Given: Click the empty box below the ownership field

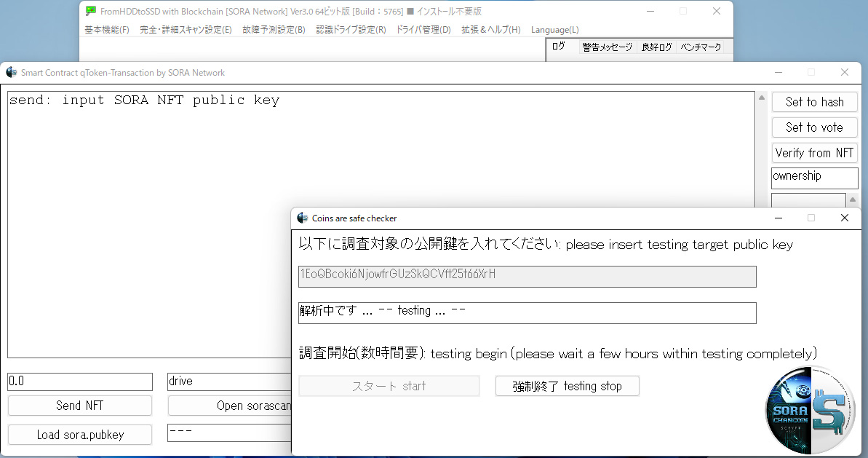Looking at the screenshot, I should point(808,200).
